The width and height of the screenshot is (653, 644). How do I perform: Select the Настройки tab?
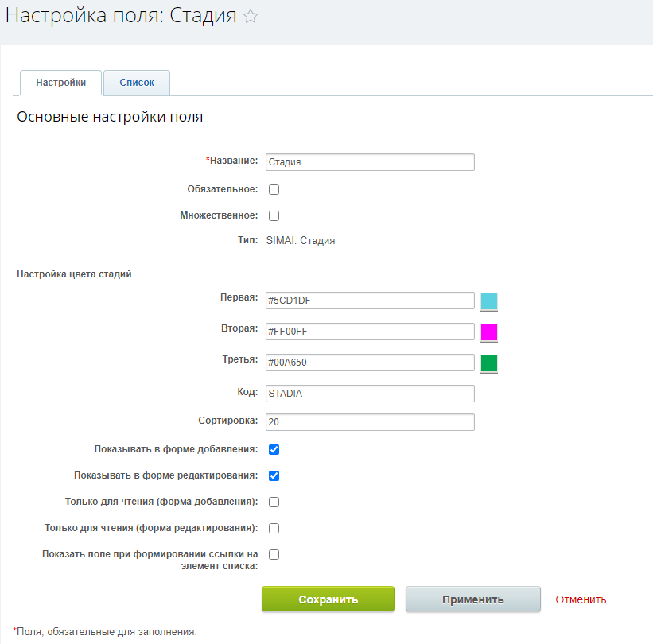[x=60, y=83]
